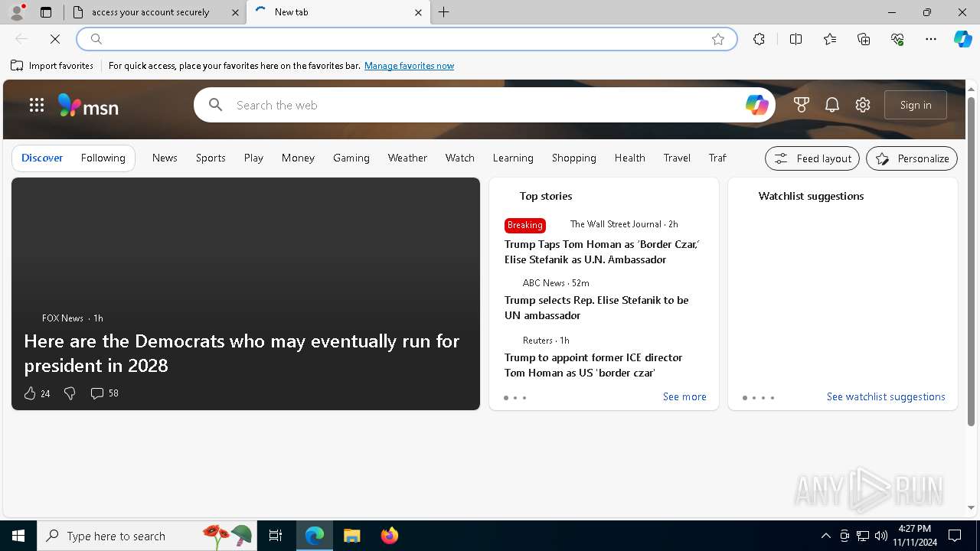Screen dimensions: 980x551
Task: Open the Favorites list icon
Action: click(x=830, y=39)
